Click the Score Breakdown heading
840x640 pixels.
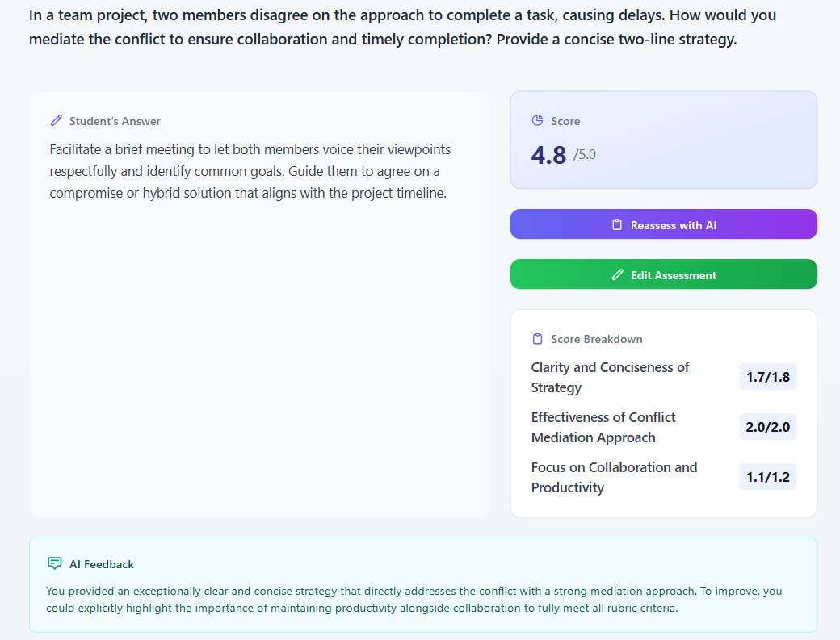coord(597,339)
